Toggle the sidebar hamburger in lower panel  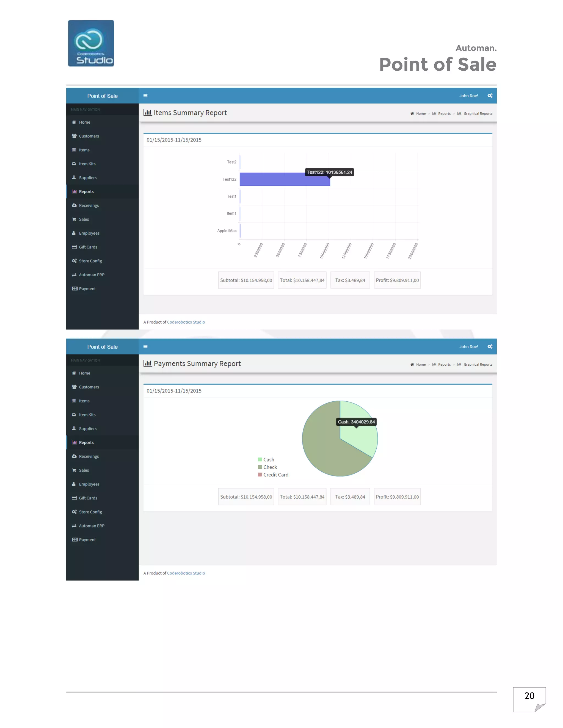click(145, 347)
